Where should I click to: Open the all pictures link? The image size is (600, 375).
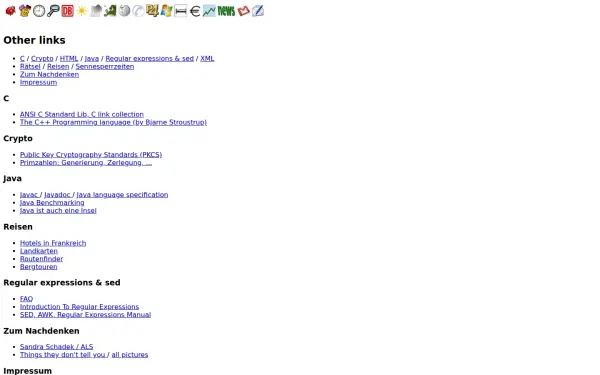(x=130, y=355)
